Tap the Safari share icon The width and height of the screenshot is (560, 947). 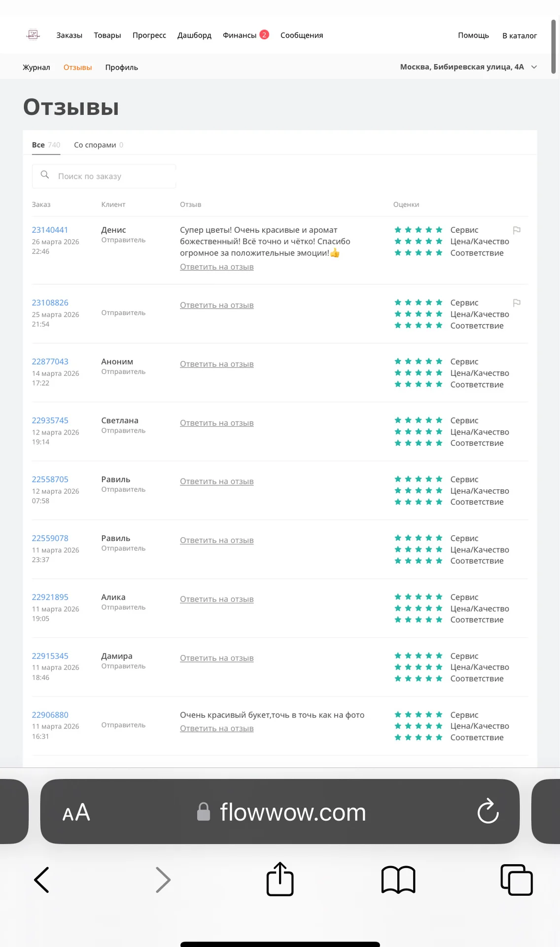tap(280, 879)
